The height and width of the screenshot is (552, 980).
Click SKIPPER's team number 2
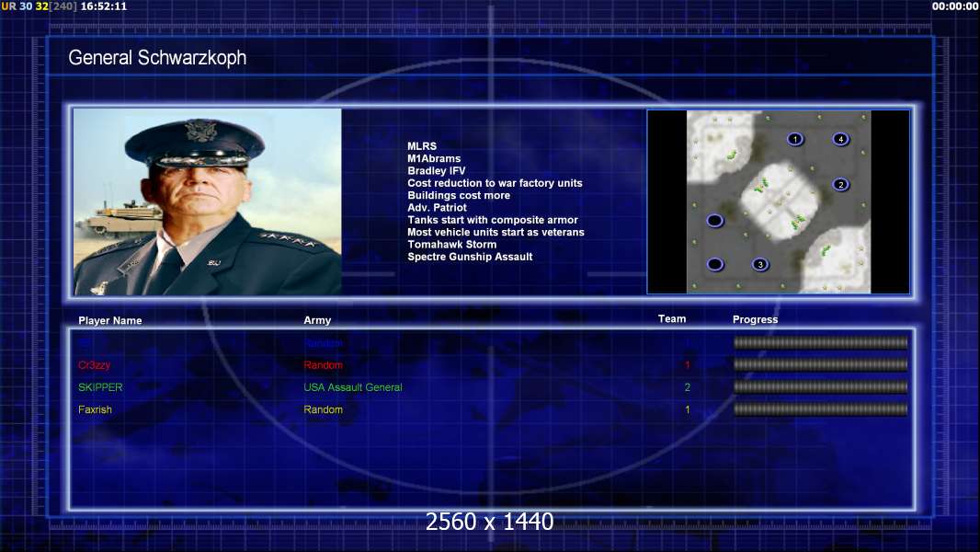[x=688, y=387]
